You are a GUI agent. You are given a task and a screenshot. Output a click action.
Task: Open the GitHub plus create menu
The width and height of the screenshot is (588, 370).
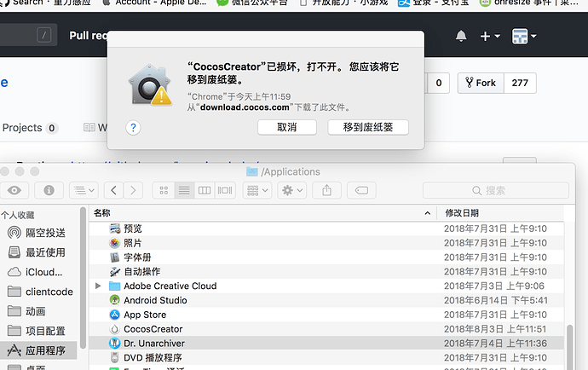490,36
